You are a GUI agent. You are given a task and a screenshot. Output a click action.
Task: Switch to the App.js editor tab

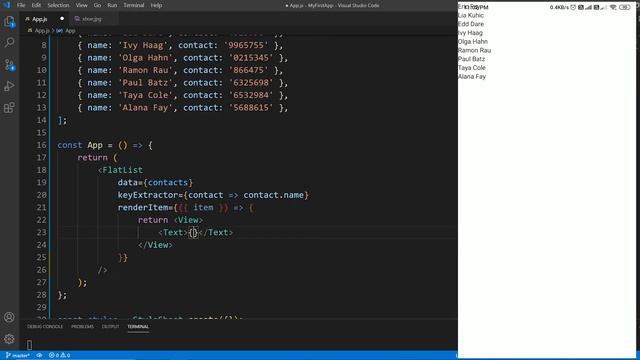click(40, 19)
